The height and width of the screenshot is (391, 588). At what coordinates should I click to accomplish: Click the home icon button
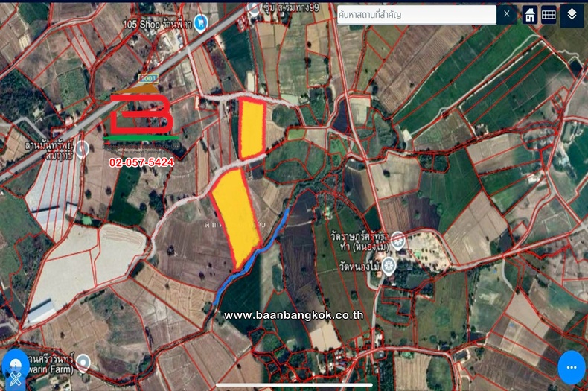pyautogui.click(x=530, y=15)
